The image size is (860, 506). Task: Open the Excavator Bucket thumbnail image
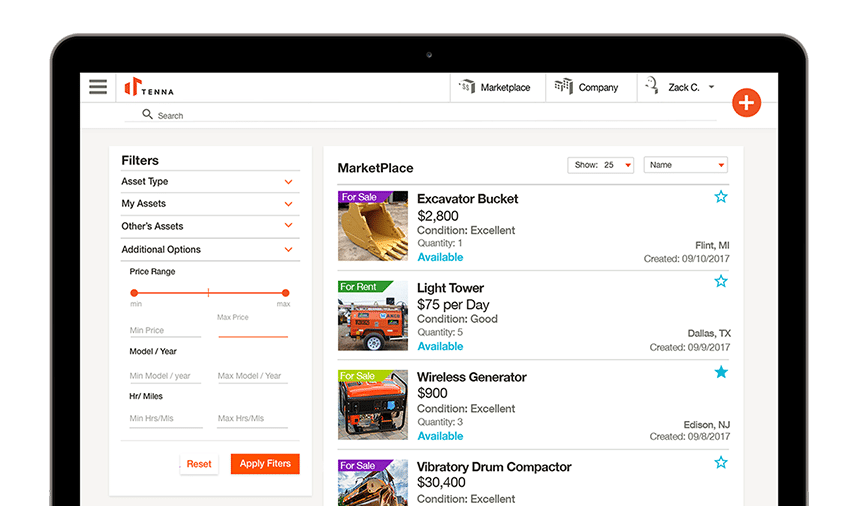coord(373,226)
